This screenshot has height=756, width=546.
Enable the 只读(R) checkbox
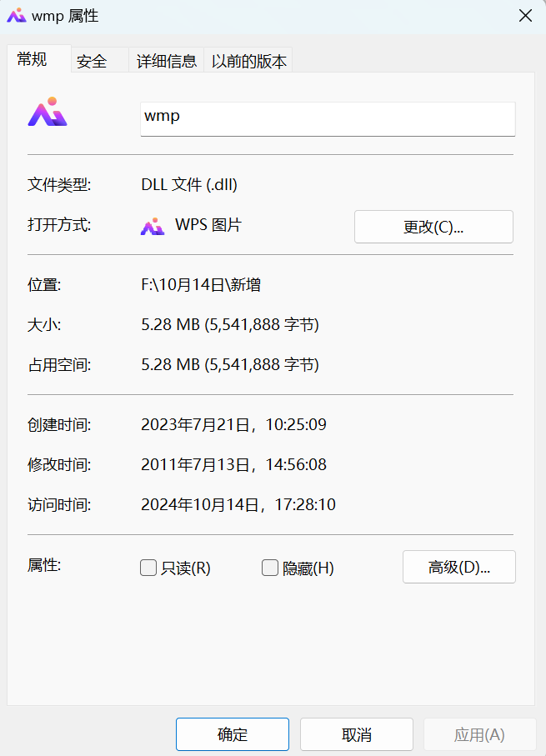pyautogui.click(x=148, y=568)
